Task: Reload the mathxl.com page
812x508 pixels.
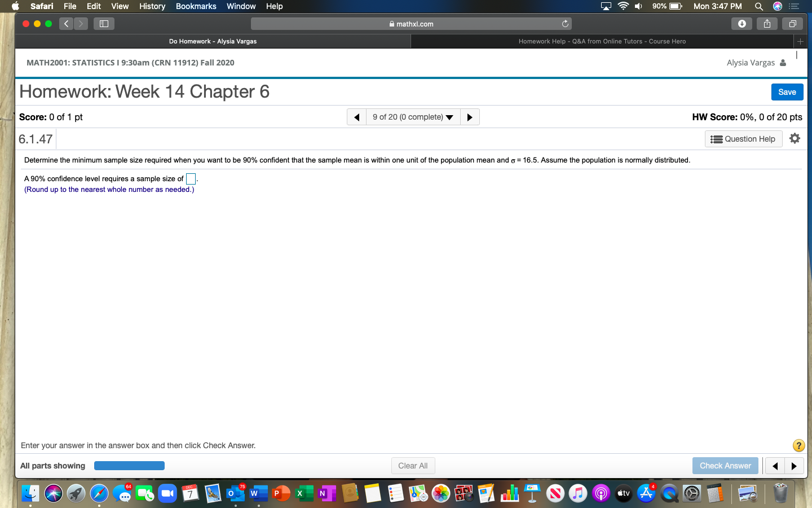Action: [x=565, y=24]
